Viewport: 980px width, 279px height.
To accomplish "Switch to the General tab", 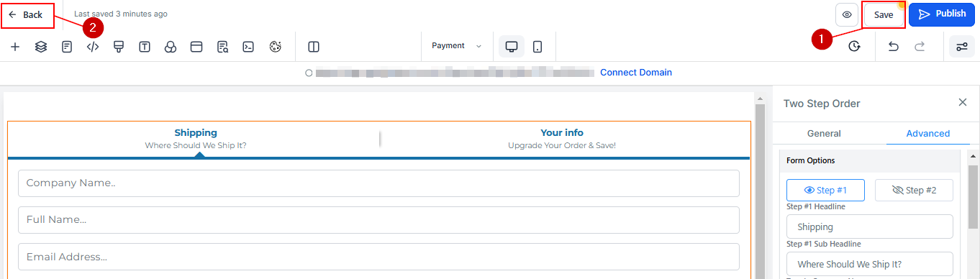I will [824, 133].
